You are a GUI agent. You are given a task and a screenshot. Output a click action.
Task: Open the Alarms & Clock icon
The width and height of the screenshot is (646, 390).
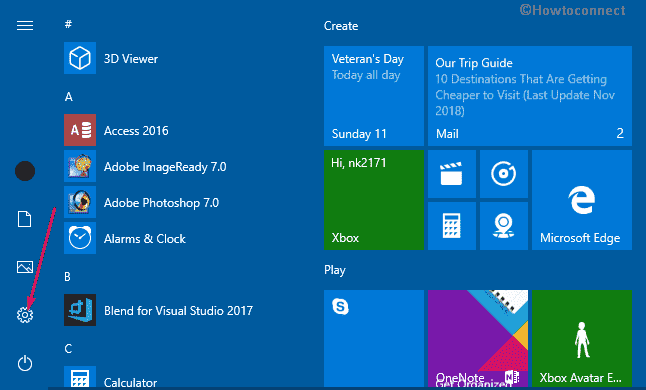pyautogui.click(x=80, y=238)
